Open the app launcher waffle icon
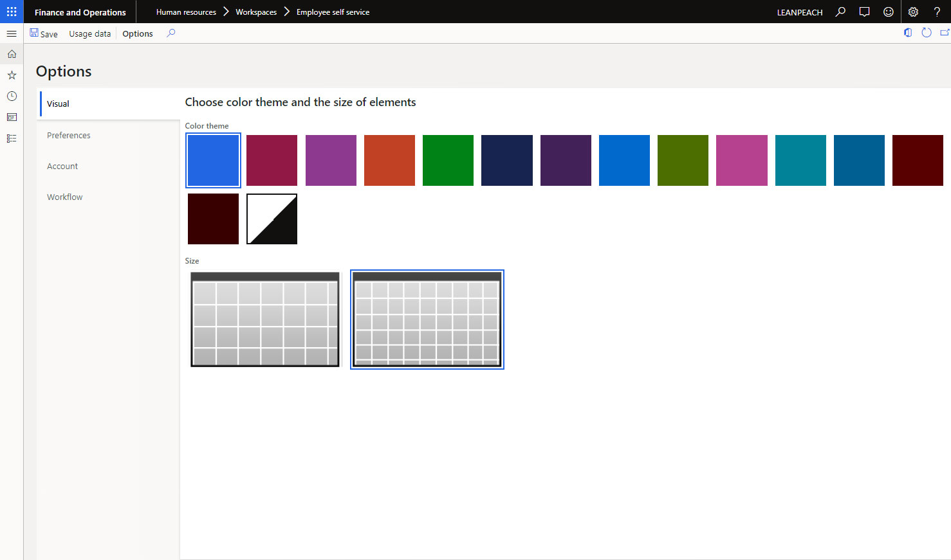Image resolution: width=951 pixels, height=560 pixels. [x=12, y=12]
